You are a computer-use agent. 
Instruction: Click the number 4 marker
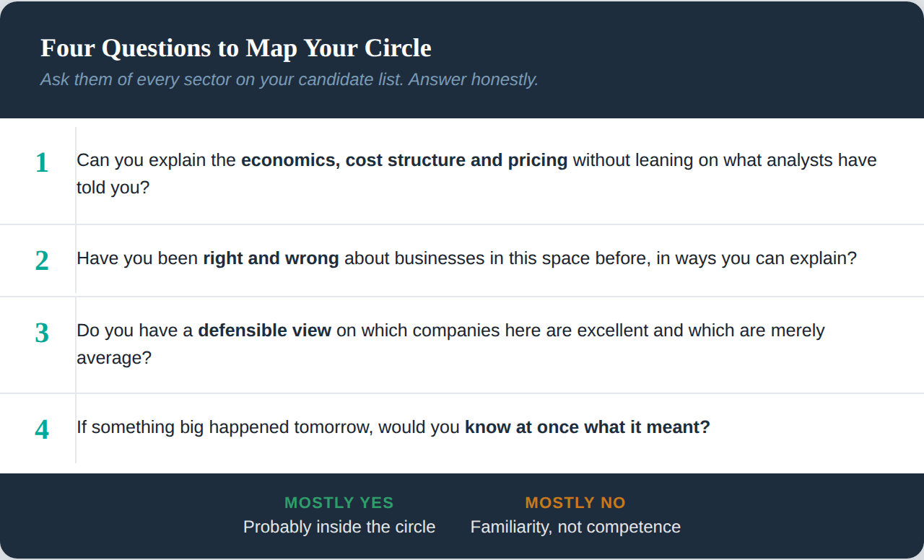42,429
